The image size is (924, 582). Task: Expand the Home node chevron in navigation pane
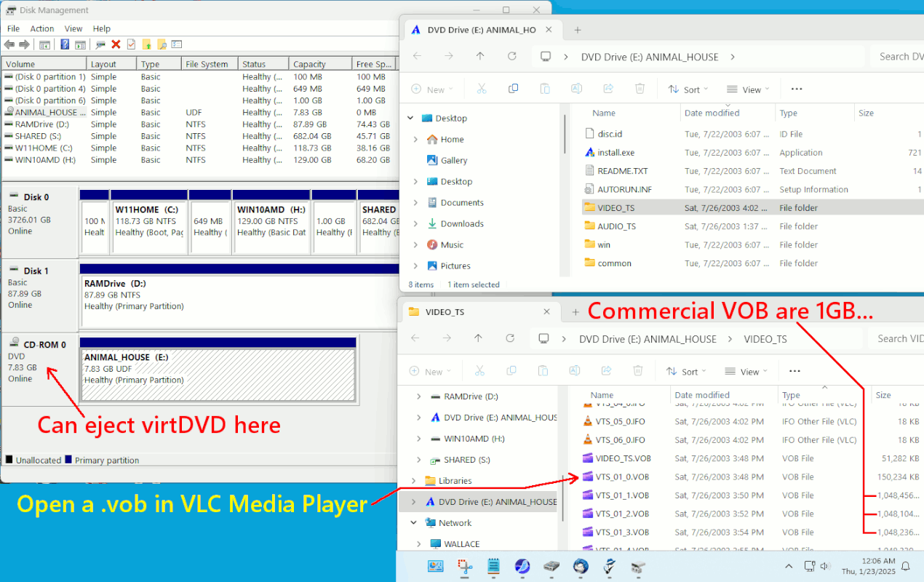415,139
